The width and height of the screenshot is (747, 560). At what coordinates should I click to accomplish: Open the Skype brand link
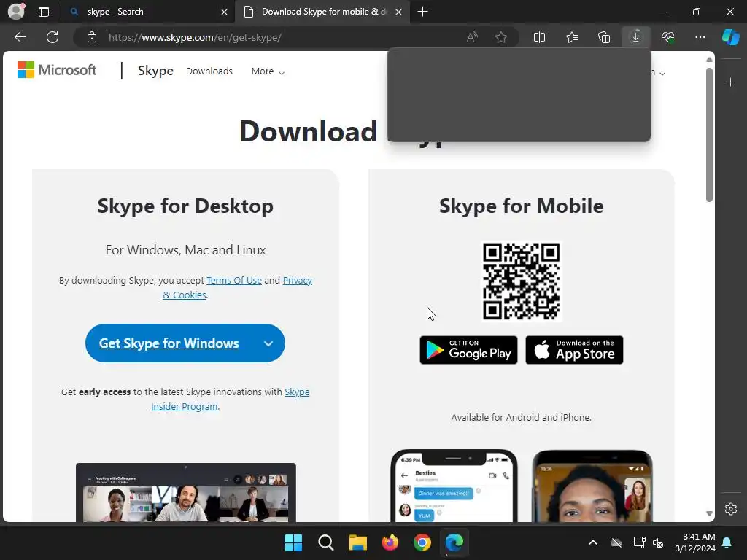click(155, 71)
